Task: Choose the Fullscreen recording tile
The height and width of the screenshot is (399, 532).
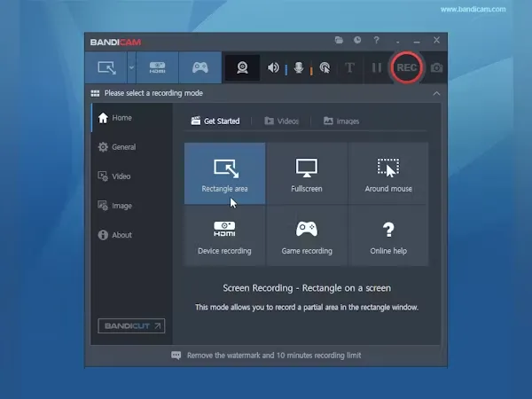Action: coord(307,174)
